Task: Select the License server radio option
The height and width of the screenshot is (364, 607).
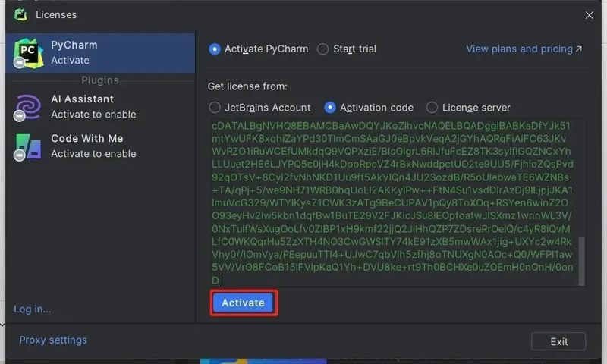Action: click(432, 108)
